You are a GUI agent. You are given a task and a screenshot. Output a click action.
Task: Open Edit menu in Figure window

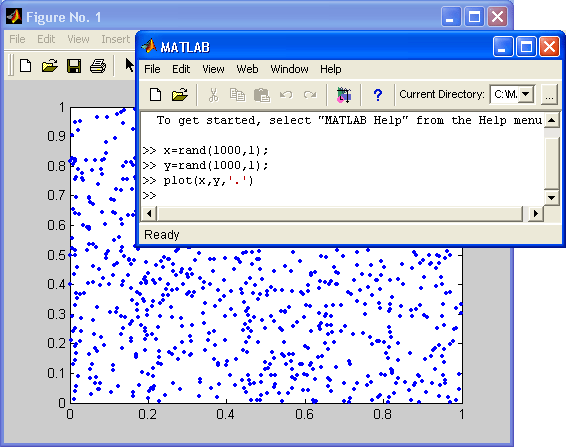(x=46, y=39)
